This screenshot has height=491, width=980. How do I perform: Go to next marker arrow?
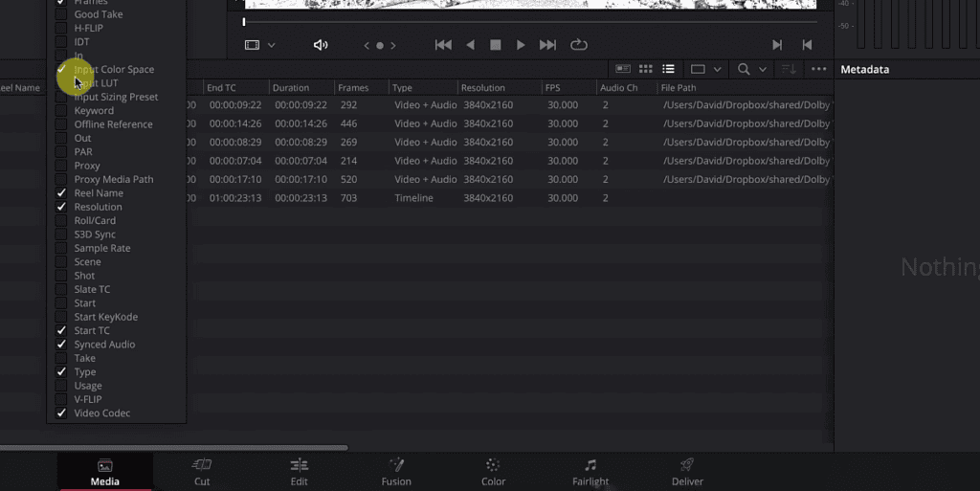click(x=393, y=46)
